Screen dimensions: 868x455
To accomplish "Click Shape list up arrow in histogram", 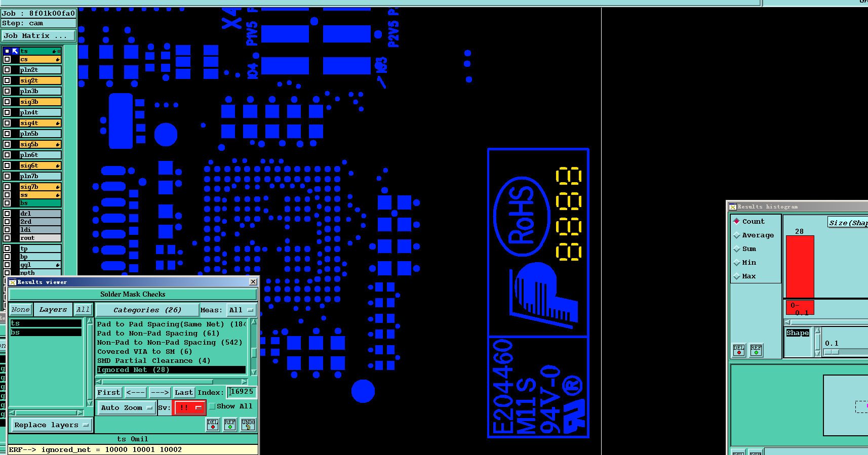I will (x=817, y=330).
